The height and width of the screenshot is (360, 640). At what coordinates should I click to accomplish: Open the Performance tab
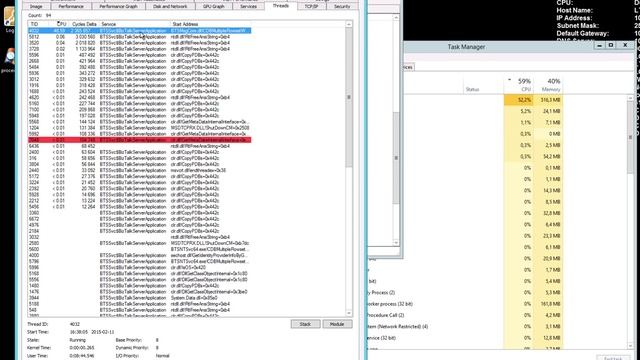coord(71,7)
